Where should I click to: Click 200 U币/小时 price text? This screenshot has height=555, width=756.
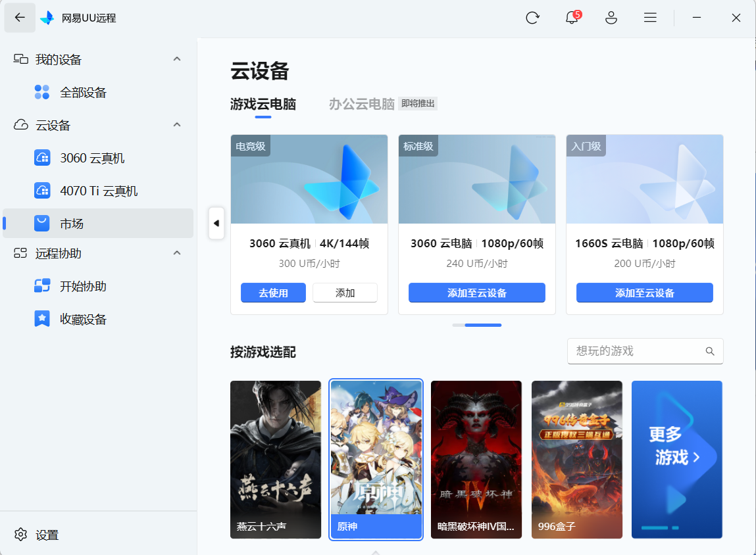[x=645, y=264]
